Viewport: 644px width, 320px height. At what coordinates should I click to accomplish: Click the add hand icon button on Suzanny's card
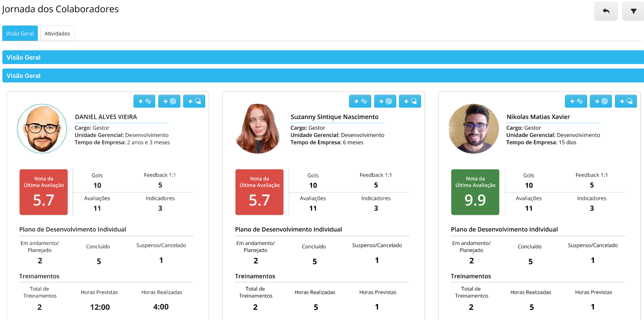(360, 101)
